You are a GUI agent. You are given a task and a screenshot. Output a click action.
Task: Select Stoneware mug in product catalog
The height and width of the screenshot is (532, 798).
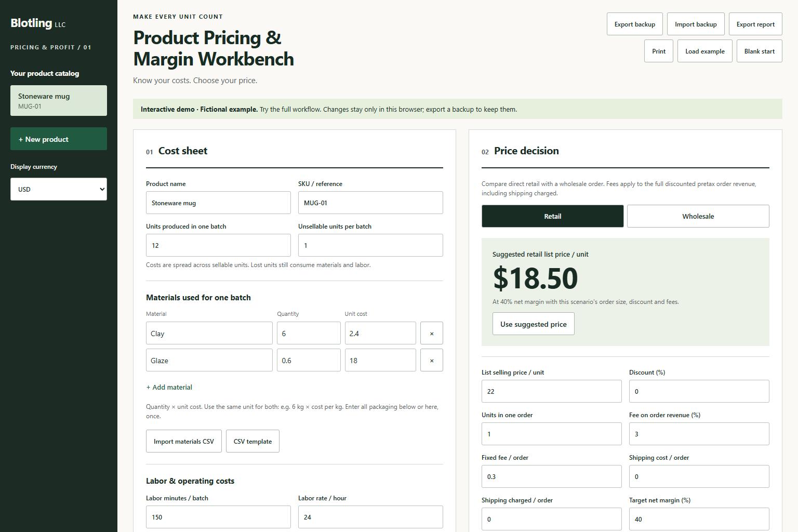tap(59, 101)
